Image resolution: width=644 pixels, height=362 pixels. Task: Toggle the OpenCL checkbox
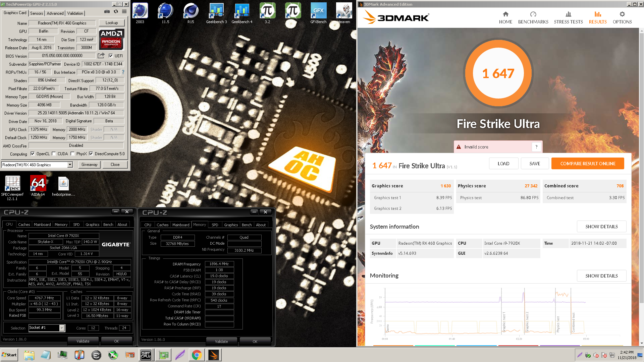[33, 154]
